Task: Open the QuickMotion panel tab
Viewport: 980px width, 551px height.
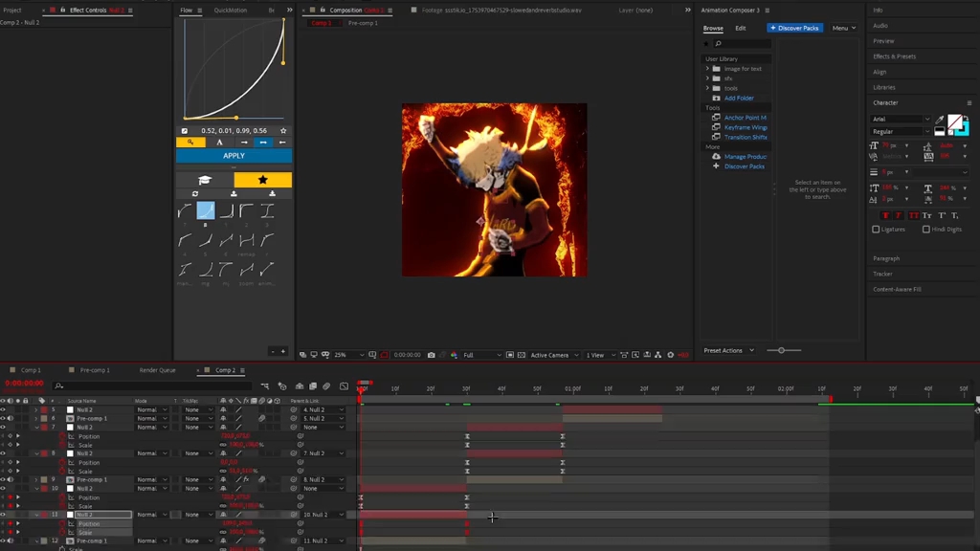Action: pos(230,10)
